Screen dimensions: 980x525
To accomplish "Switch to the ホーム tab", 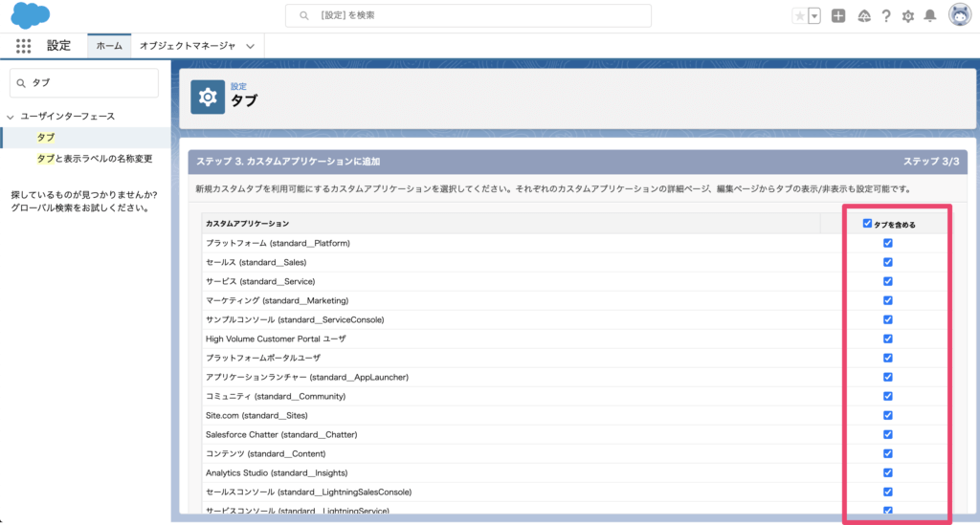I will [x=109, y=46].
